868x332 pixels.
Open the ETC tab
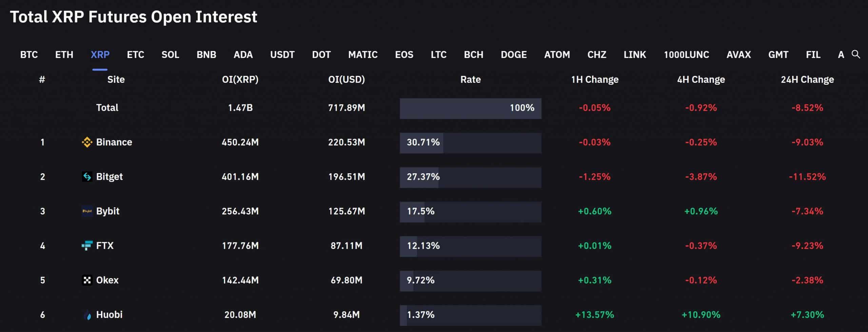135,55
